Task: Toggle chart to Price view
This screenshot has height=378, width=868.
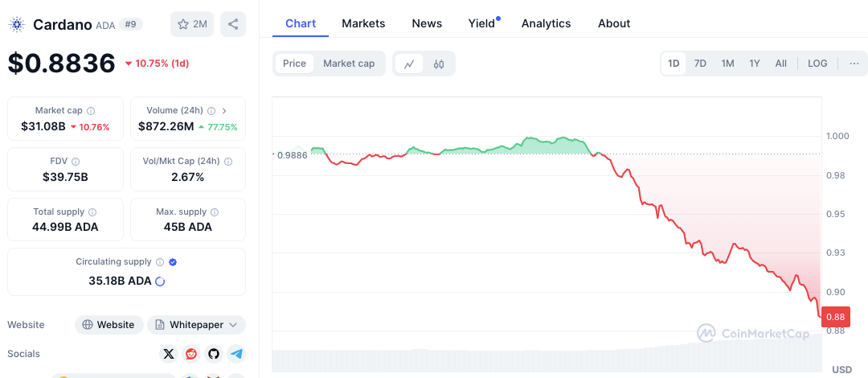Action: tap(294, 64)
